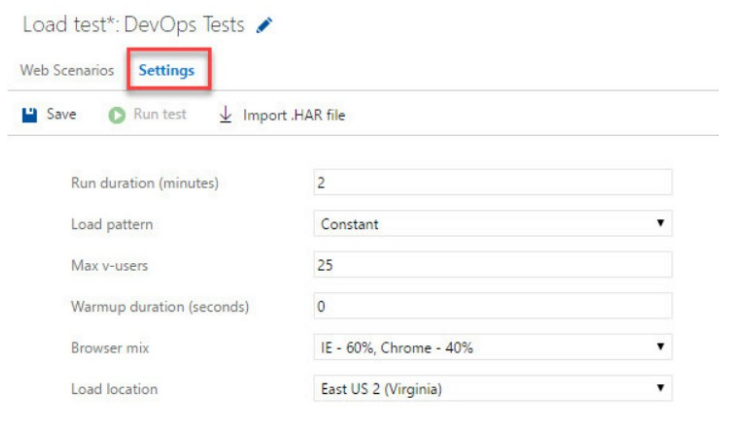Click the Save button label

coord(62,114)
